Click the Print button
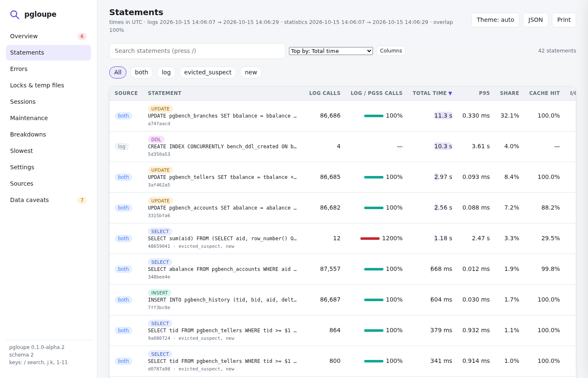Screen dimensions: 588x378 point(564,20)
